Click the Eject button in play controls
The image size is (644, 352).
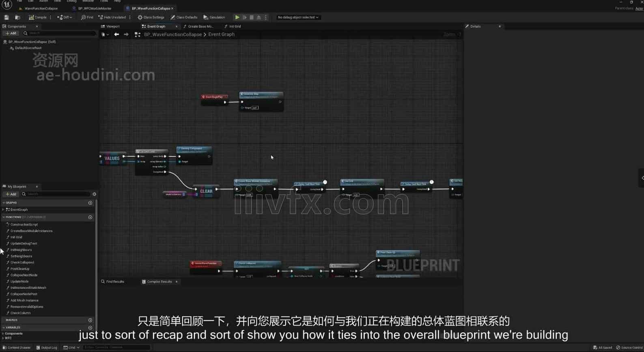(x=259, y=17)
